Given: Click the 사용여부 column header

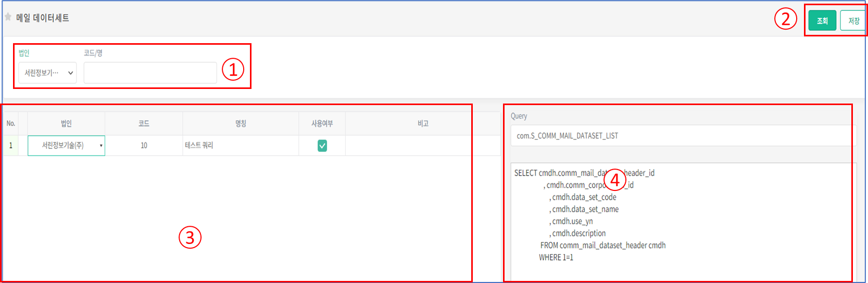Looking at the screenshot, I should coord(322,123).
